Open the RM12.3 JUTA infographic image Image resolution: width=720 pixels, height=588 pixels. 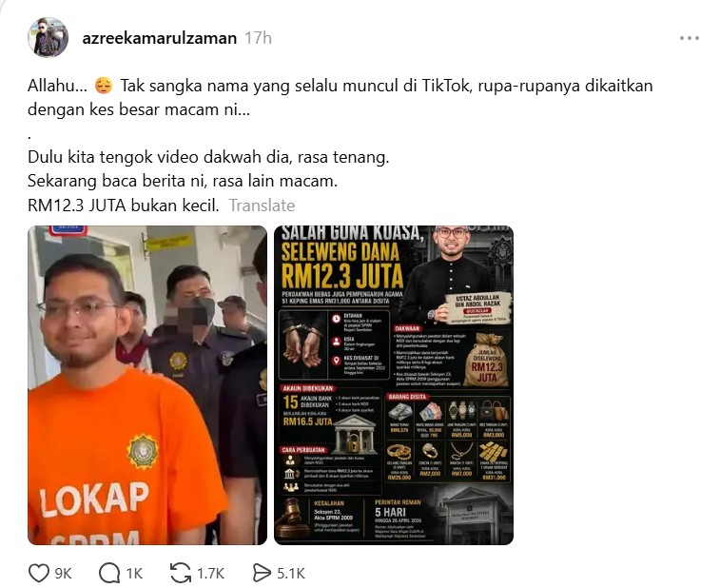(x=394, y=385)
